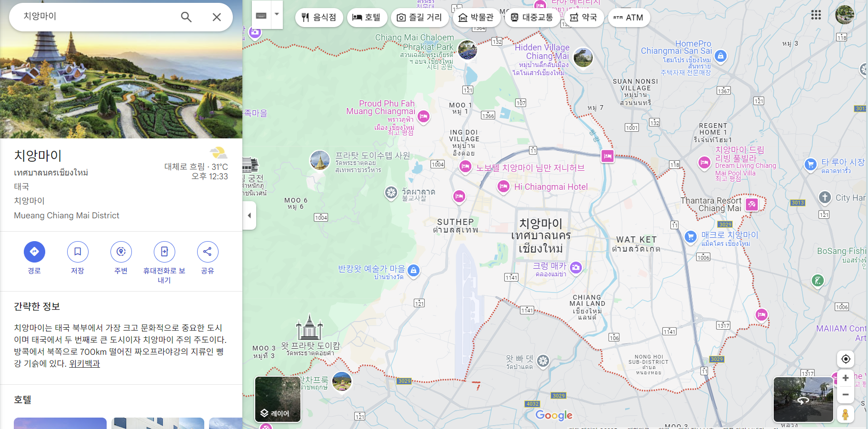
Task: Click the search magnifying glass icon
Action: (x=186, y=17)
